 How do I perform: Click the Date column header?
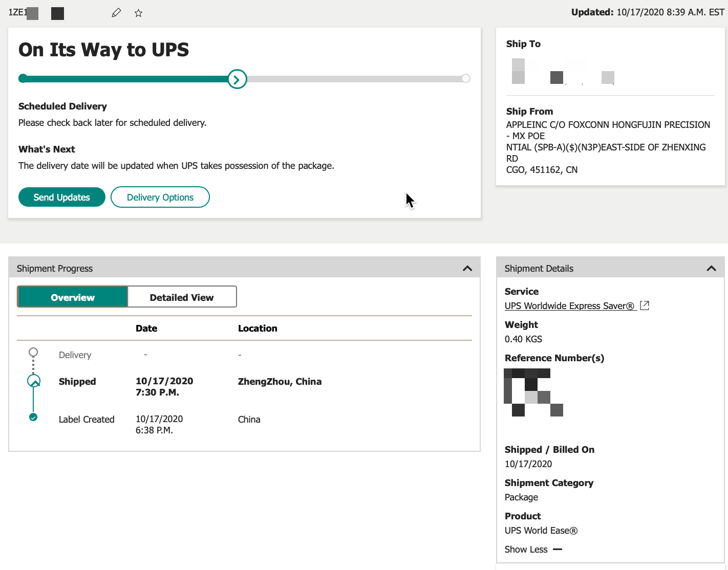[146, 328]
